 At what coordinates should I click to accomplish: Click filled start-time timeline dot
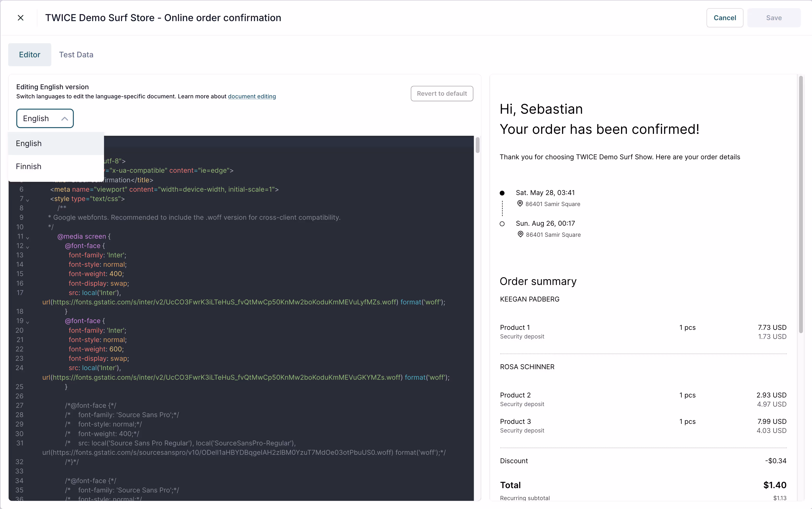coord(502,193)
